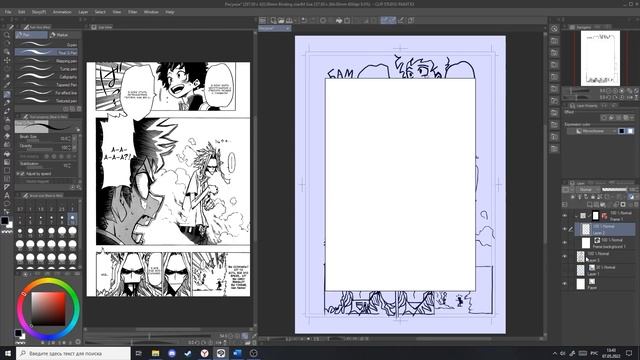Open Word from taskbar
The height and width of the screenshot is (360, 640).
237,353
